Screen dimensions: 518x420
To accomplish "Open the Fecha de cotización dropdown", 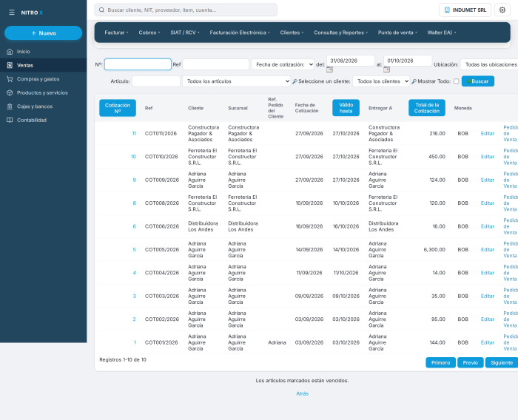I will [283, 64].
